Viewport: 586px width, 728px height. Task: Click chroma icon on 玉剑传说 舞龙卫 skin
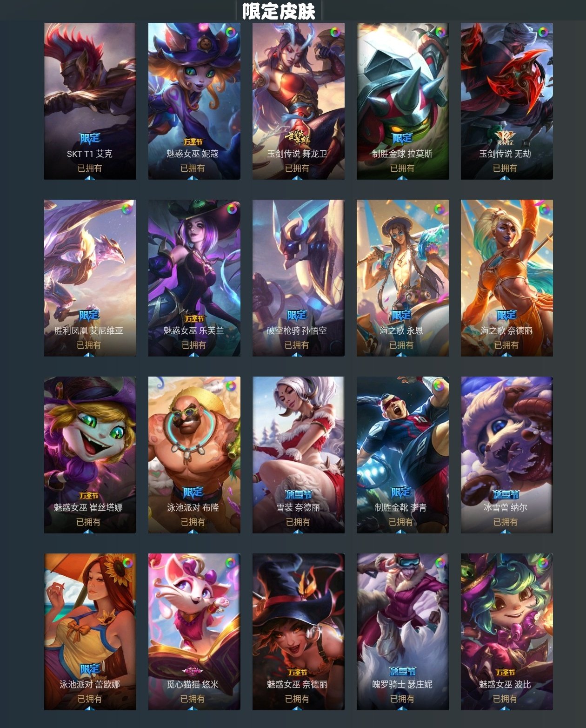(x=335, y=32)
